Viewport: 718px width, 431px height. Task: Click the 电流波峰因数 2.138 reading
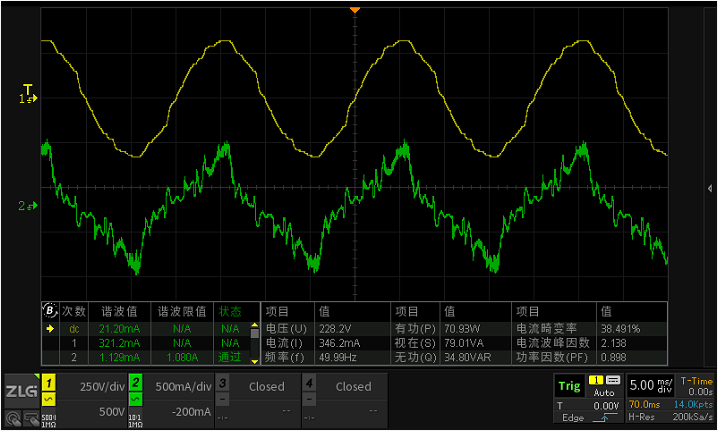click(590, 343)
